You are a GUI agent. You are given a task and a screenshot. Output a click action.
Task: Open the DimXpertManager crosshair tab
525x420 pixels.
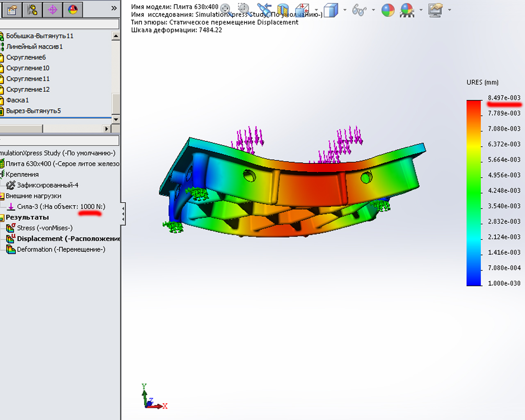pyautogui.click(x=52, y=9)
